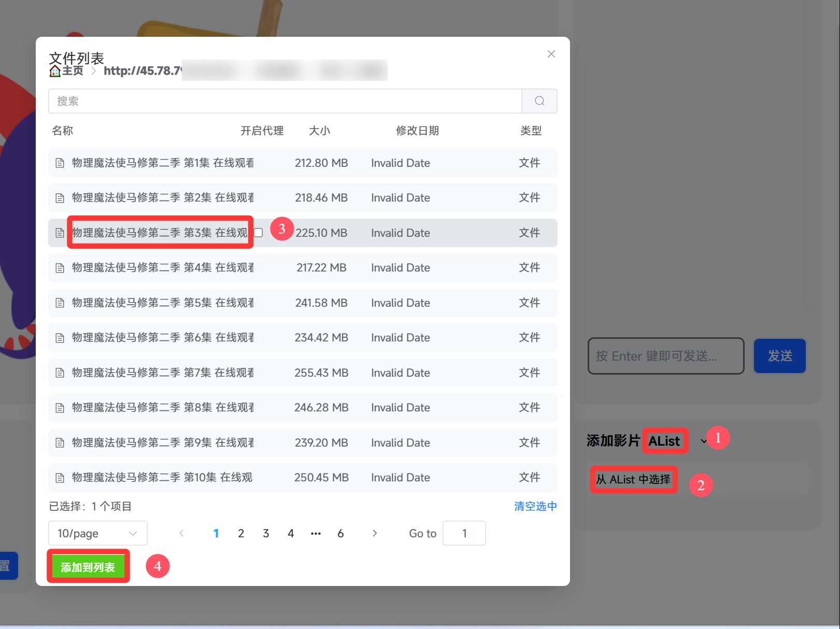Click the home icon in breadcrumb
Viewport: 840px width, 629px height.
[55, 71]
